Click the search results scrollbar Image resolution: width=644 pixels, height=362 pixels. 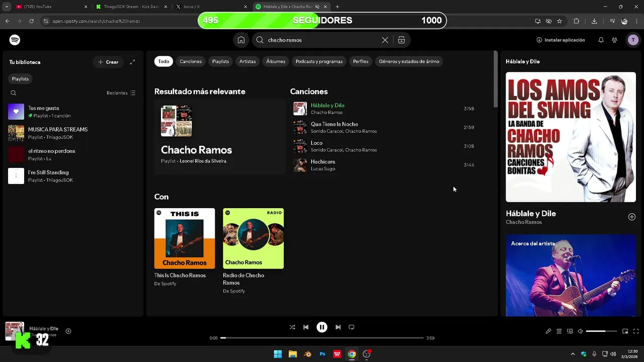pos(496,79)
